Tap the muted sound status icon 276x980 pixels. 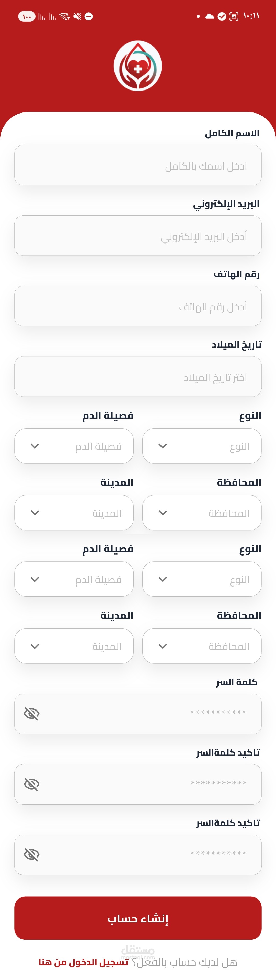[77, 16]
